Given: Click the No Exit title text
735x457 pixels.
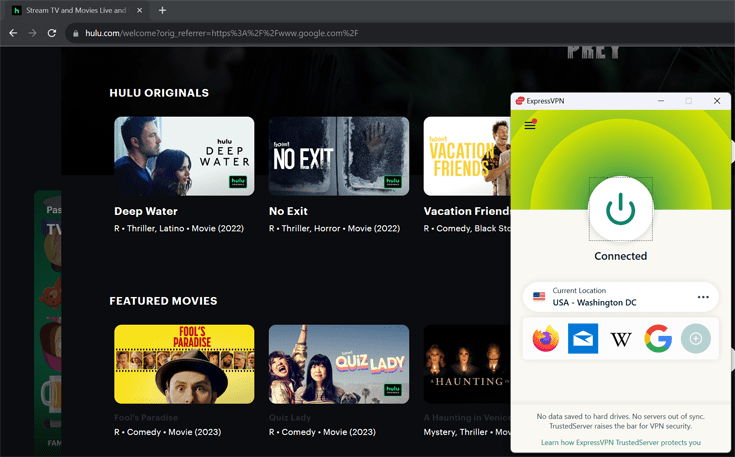Looking at the screenshot, I should coord(288,211).
